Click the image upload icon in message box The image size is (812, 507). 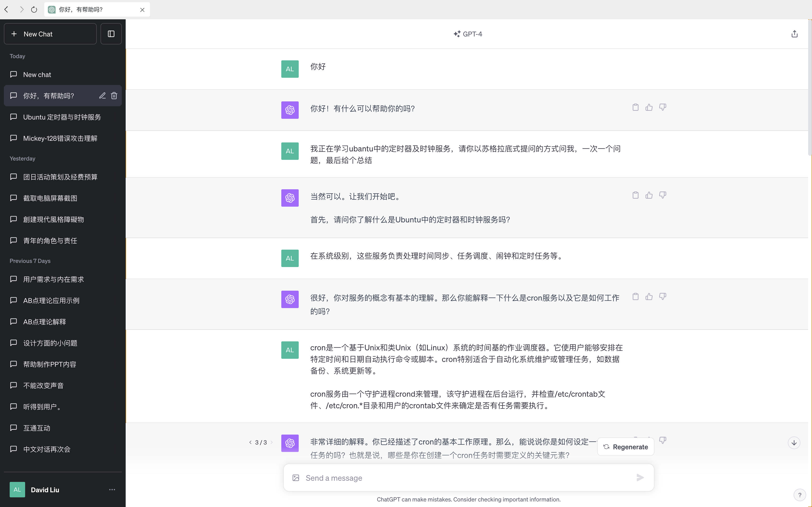coord(296,478)
